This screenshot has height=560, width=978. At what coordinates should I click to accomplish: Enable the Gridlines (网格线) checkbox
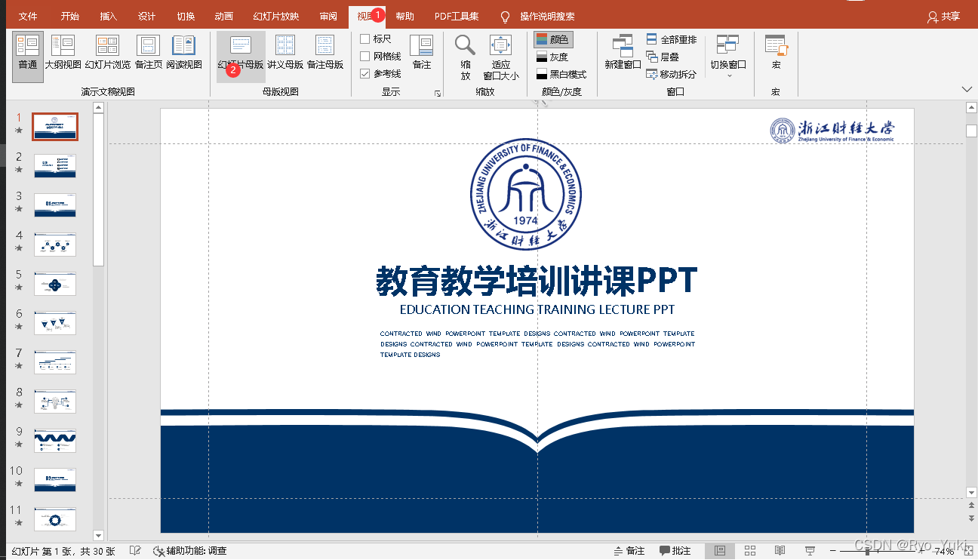point(365,57)
